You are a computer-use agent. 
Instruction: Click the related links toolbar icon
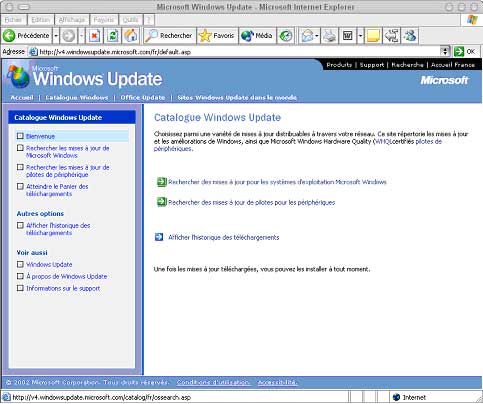pos(391,35)
